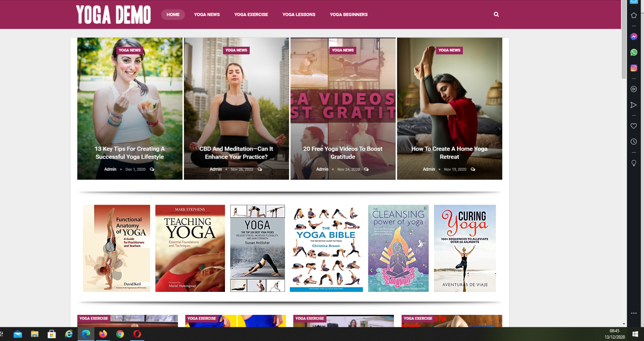
Task: Open article How To Create A Home Yoga Retreat
Action: pyautogui.click(x=450, y=153)
